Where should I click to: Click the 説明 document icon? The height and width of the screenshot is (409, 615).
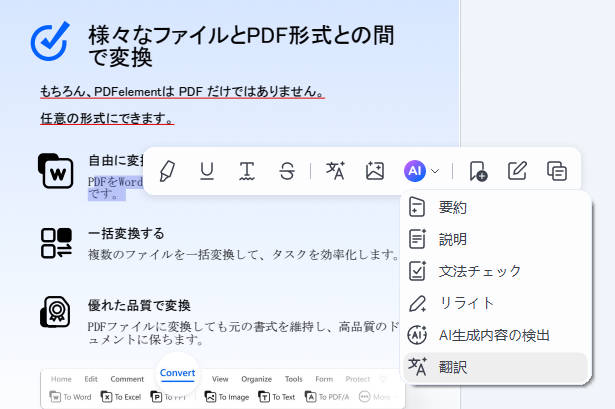click(x=417, y=239)
